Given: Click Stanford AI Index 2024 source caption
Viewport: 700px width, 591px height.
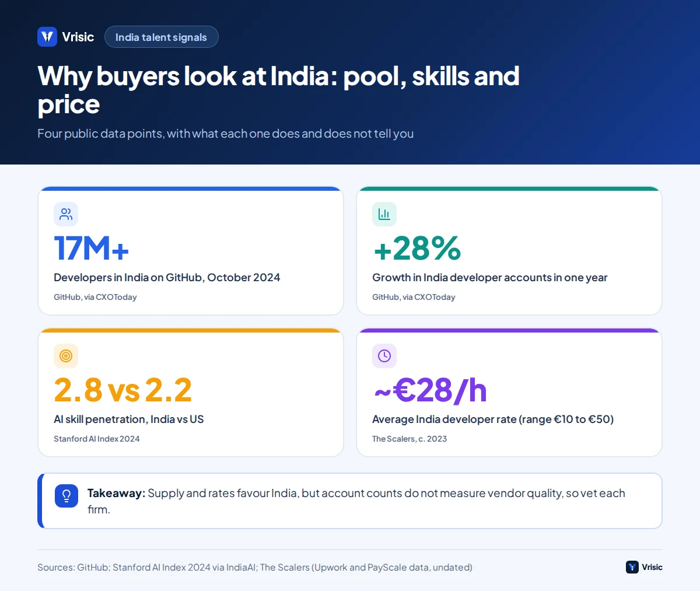Looking at the screenshot, I should pos(97,439).
